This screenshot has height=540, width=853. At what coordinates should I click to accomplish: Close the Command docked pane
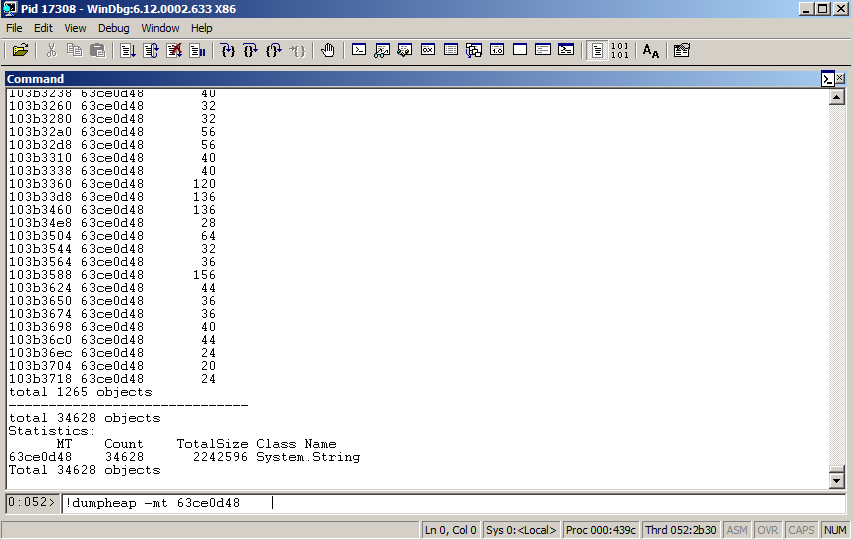click(x=840, y=78)
